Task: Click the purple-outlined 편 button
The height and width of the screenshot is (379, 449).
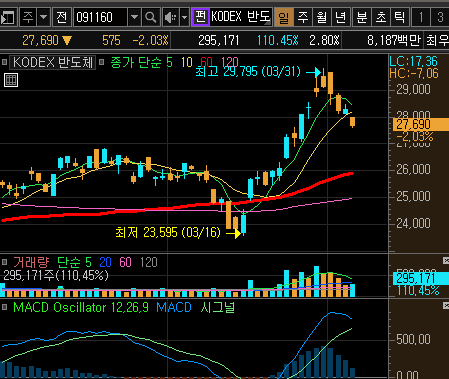Action: (201, 17)
